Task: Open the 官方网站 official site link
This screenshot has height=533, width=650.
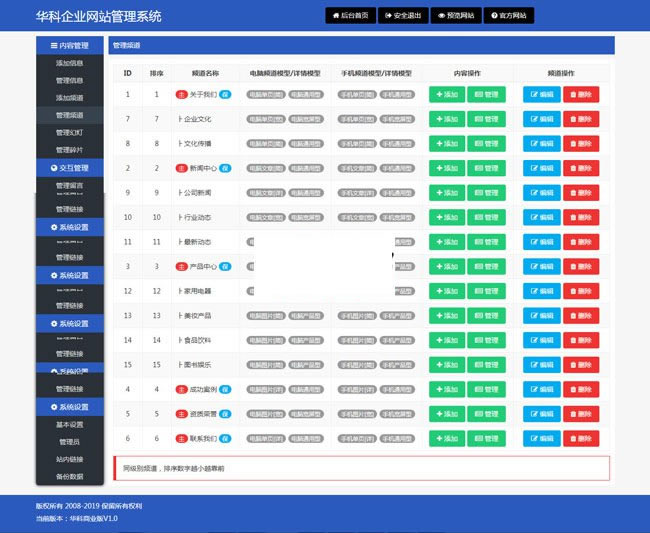Action: (x=511, y=16)
